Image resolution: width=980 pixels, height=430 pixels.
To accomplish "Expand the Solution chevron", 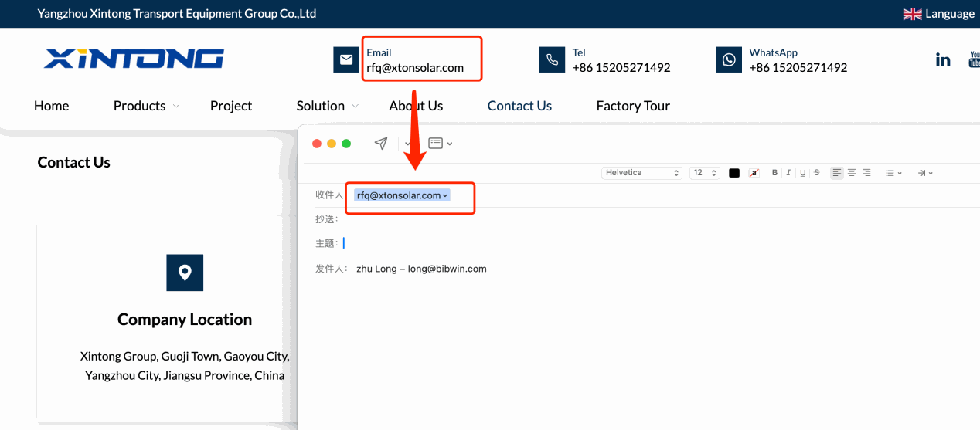I will [x=356, y=106].
